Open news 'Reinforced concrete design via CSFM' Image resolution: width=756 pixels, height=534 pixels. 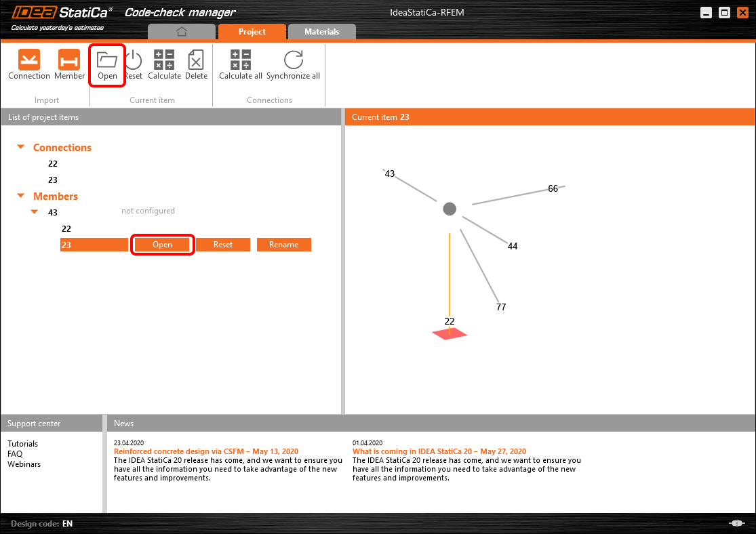point(206,451)
